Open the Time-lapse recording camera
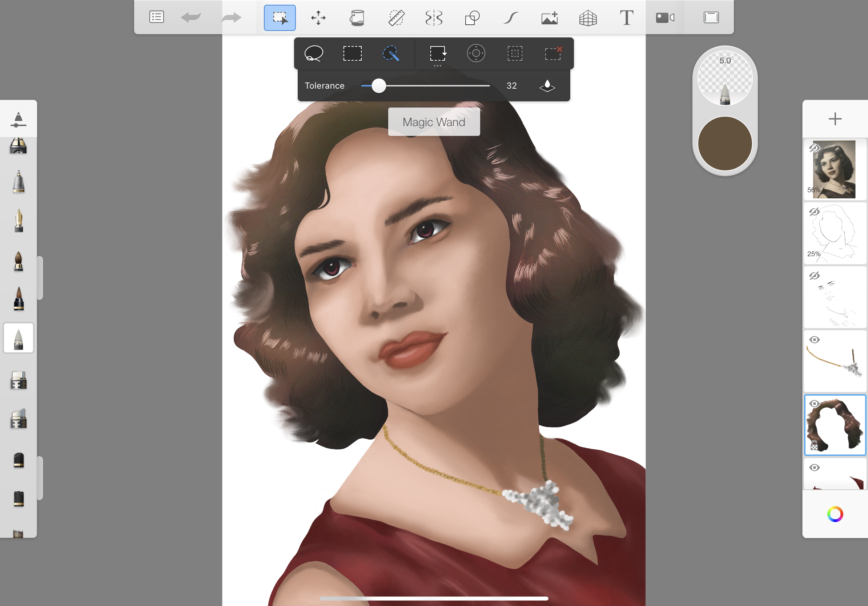Viewport: 868px width, 606px height. pyautogui.click(x=665, y=18)
